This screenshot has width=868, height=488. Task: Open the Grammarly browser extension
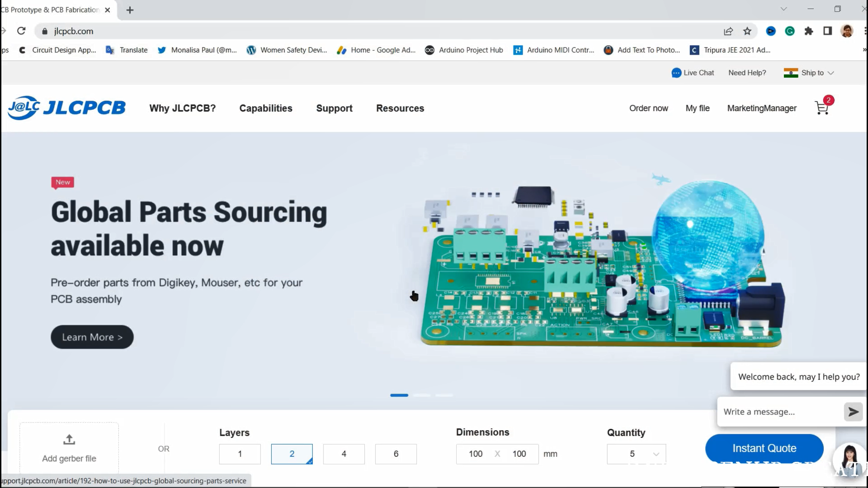(x=790, y=31)
